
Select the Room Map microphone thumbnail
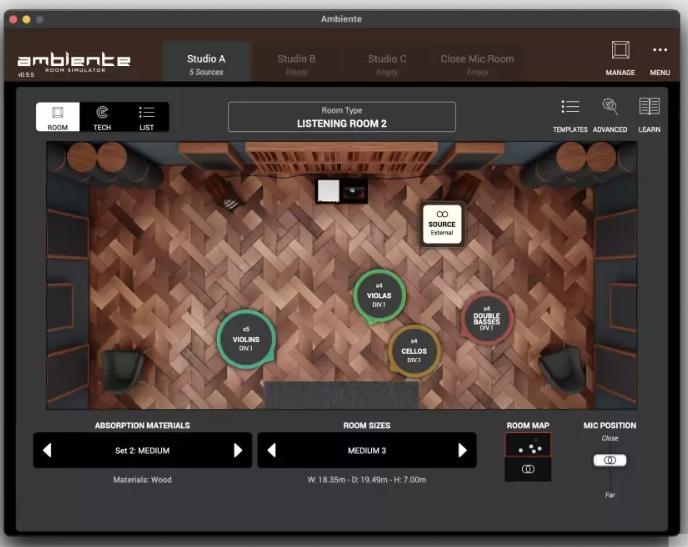click(528, 469)
